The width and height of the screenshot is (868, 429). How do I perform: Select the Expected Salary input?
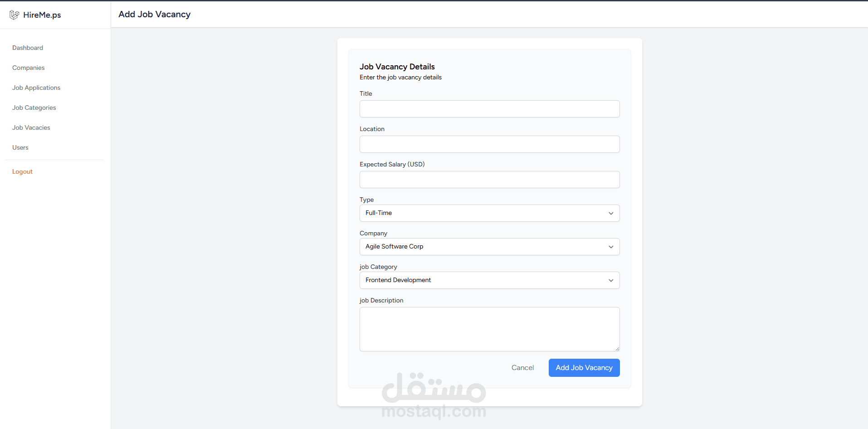pos(489,180)
